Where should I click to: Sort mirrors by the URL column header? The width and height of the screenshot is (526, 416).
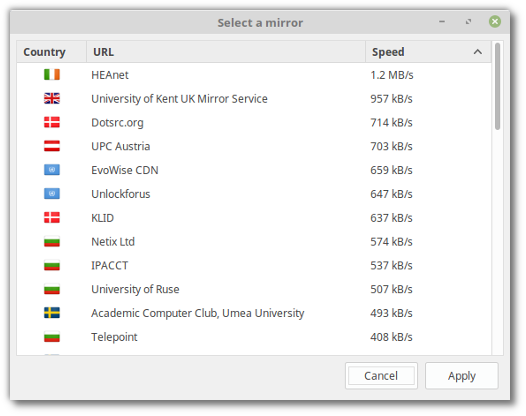point(226,52)
